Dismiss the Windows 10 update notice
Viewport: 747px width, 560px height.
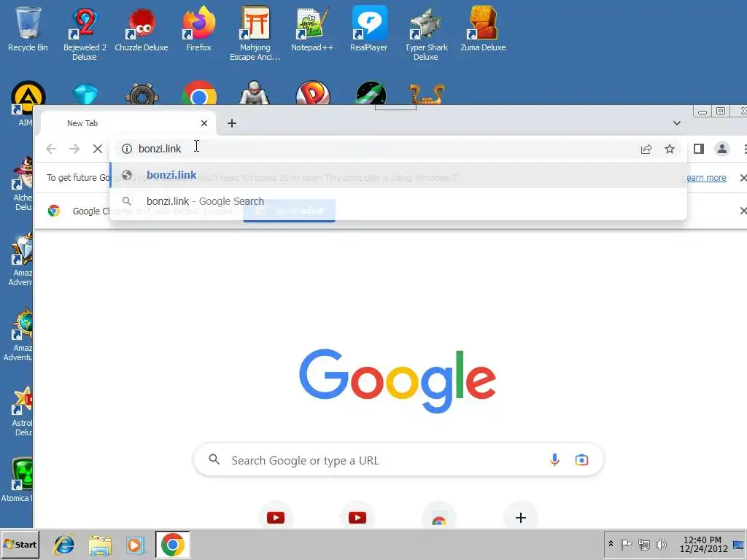[743, 178]
